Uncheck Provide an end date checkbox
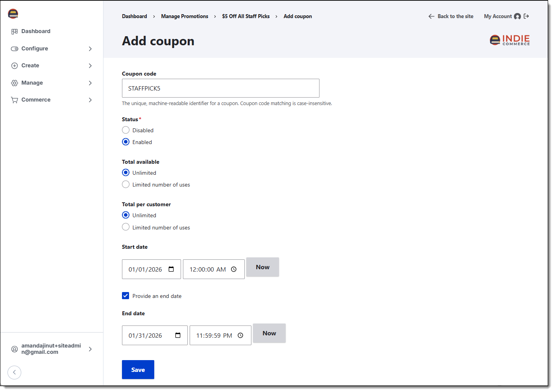Viewport: 554px width, 392px height. tap(126, 296)
